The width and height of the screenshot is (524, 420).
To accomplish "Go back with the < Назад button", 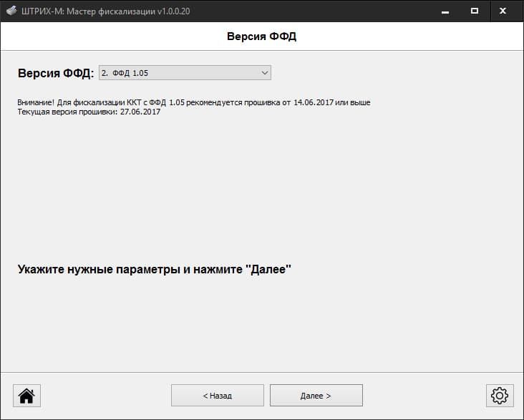I will coord(218,396).
